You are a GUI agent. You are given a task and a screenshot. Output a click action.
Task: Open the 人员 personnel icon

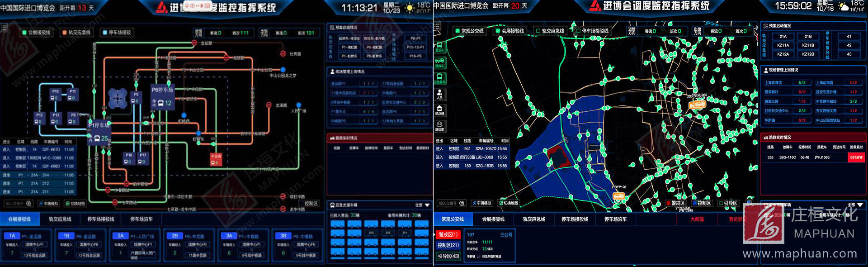439,94
